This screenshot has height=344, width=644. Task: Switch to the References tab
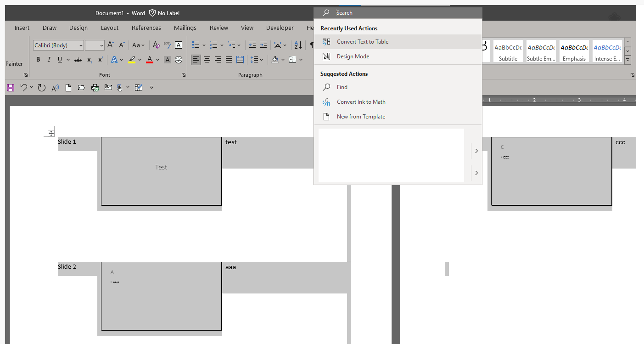coord(146,28)
